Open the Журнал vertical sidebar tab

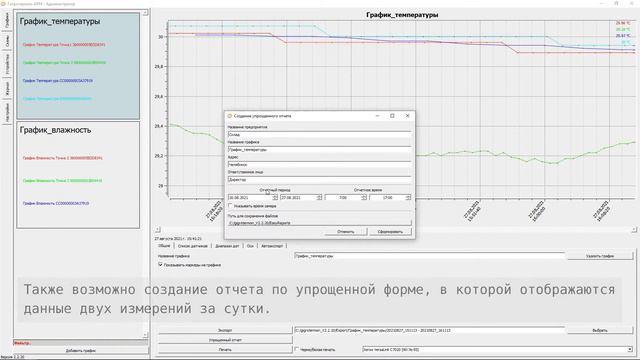click(x=7, y=88)
